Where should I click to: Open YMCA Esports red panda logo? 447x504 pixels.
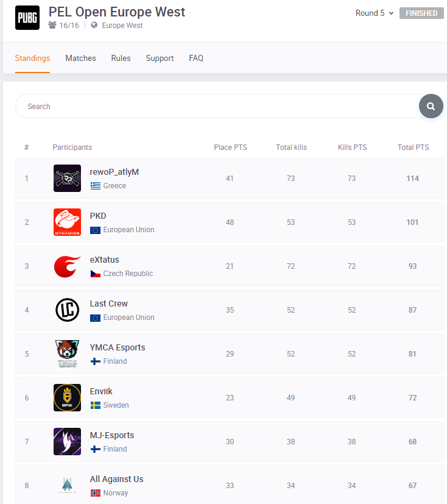(67, 353)
